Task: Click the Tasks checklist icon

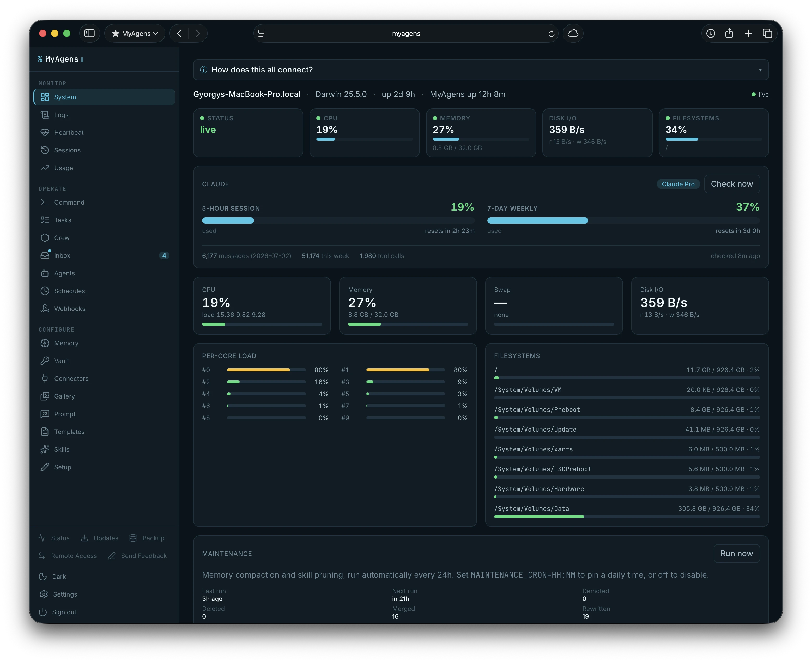Action: point(45,220)
